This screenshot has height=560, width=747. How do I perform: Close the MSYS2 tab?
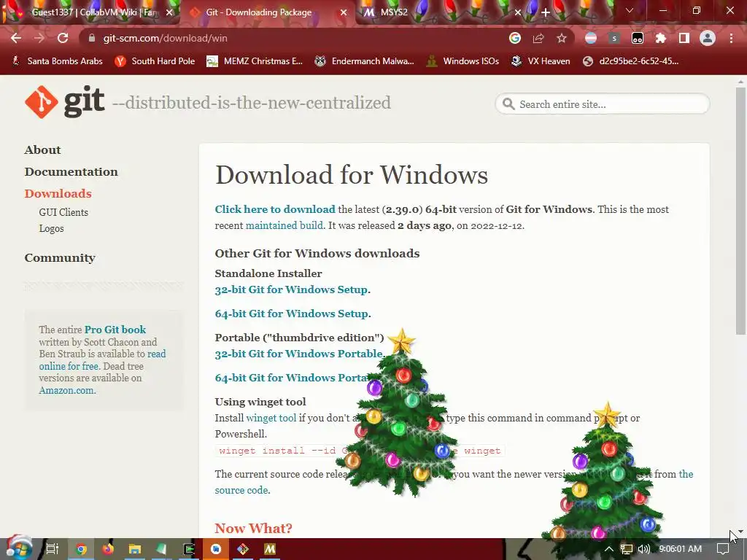pos(518,12)
